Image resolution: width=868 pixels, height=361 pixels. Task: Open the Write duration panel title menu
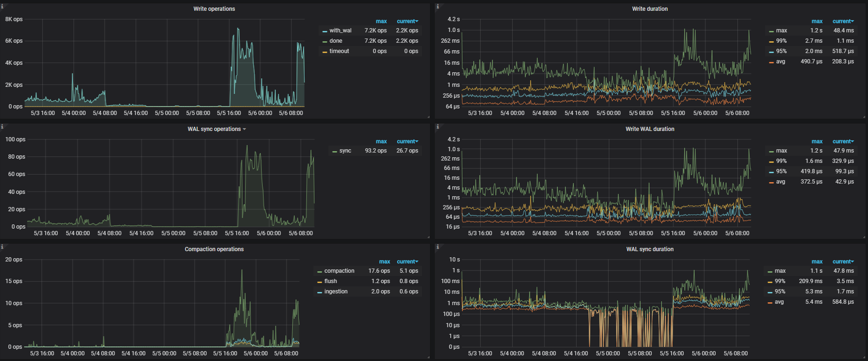(649, 9)
